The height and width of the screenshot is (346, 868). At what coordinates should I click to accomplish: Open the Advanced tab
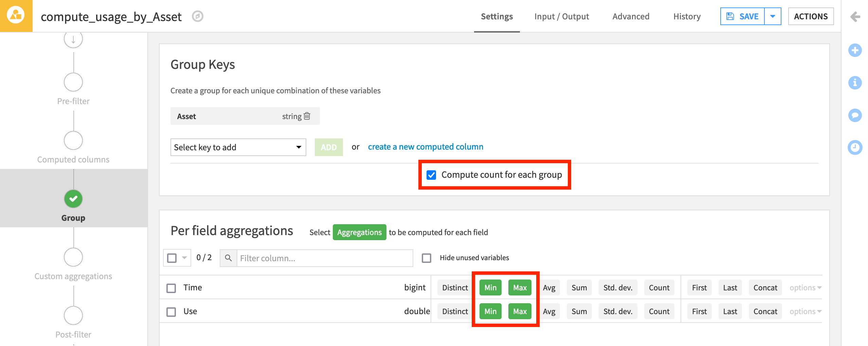(631, 16)
